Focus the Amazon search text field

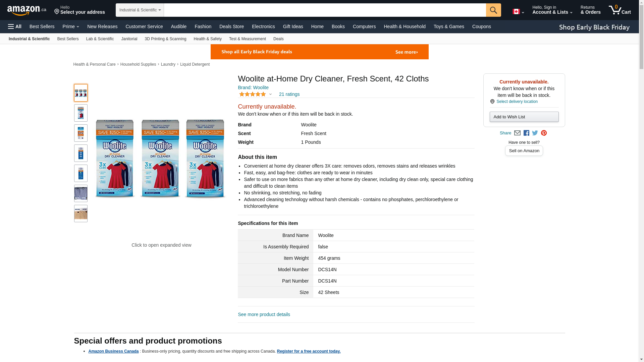point(325,10)
